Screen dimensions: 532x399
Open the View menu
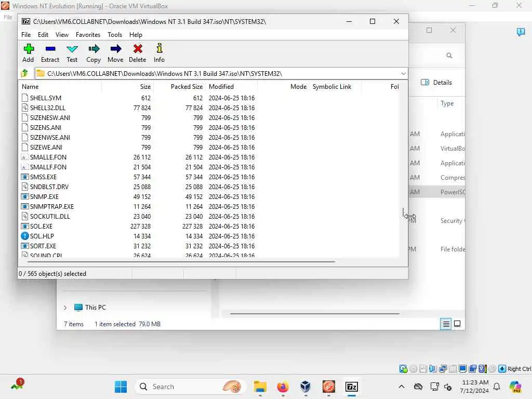pyautogui.click(x=62, y=35)
